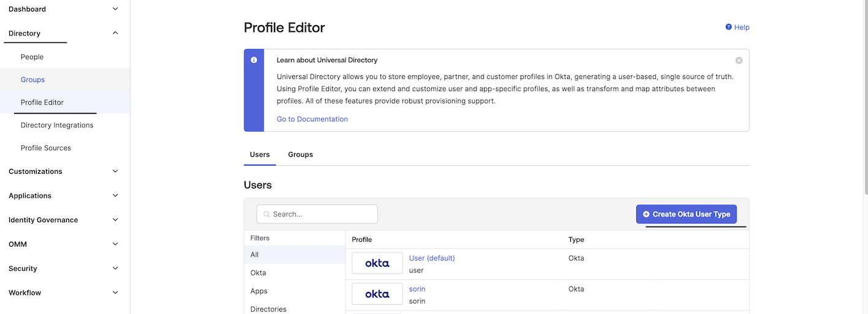Select Profile Editor in the sidebar

(x=42, y=102)
